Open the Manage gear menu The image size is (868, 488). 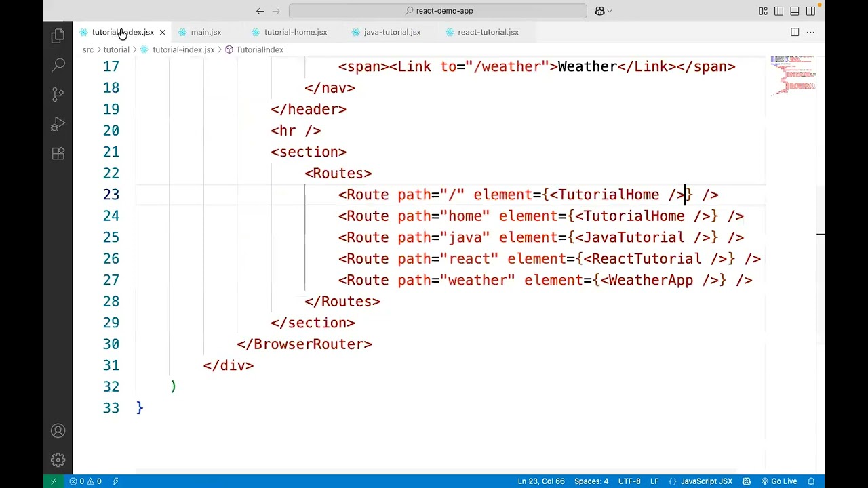tap(58, 460)
